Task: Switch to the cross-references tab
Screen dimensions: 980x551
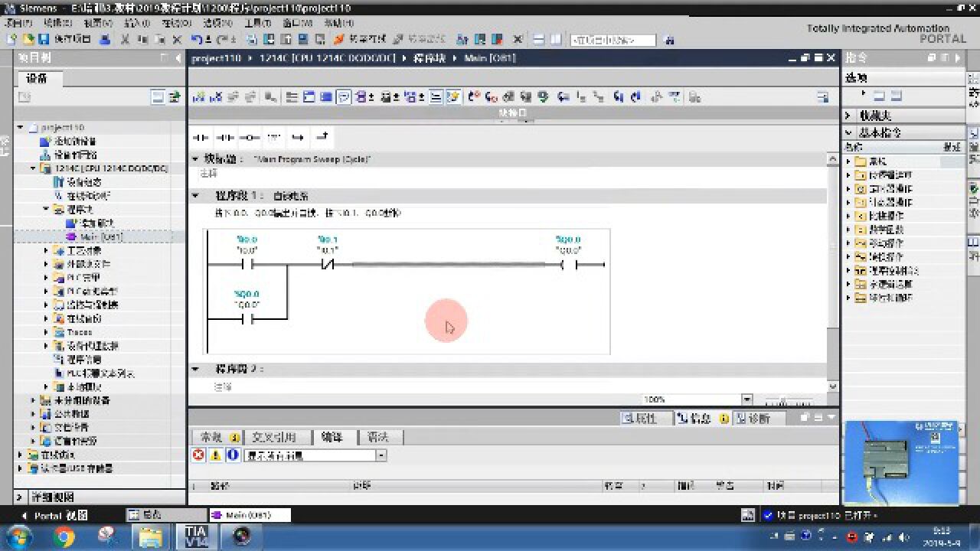Action: pos(273,437)
